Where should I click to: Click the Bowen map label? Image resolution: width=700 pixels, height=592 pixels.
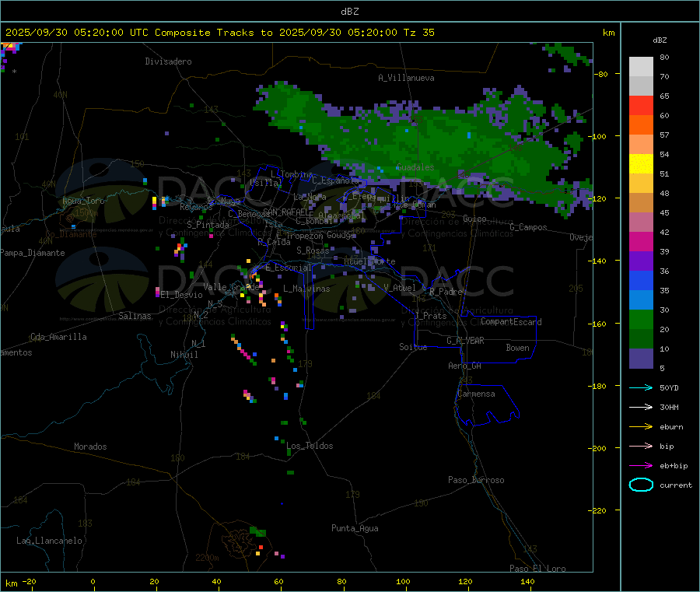pyautogui.click(x=517, y=348)
